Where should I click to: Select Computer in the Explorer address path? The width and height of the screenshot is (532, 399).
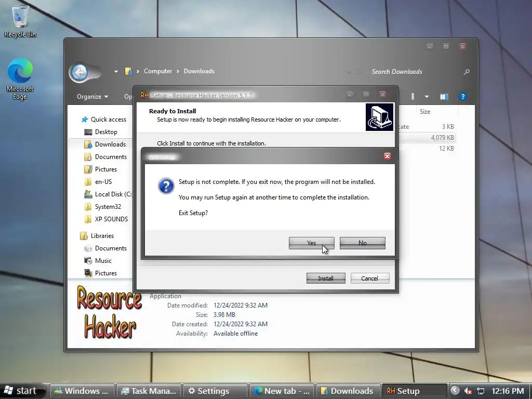coord(158,71)
